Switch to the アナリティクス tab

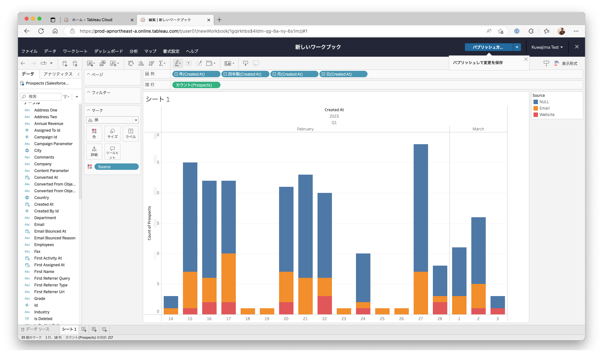58,74
